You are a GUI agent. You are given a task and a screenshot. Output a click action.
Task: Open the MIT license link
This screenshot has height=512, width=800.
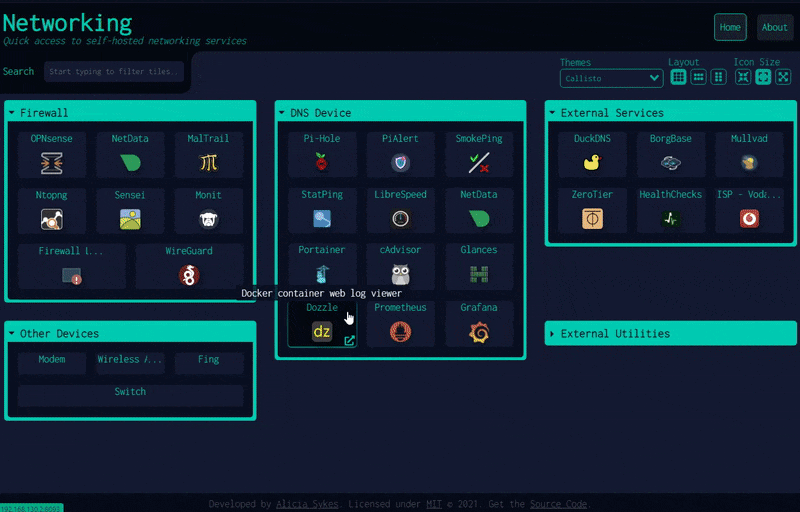click(x=434, y=504)
